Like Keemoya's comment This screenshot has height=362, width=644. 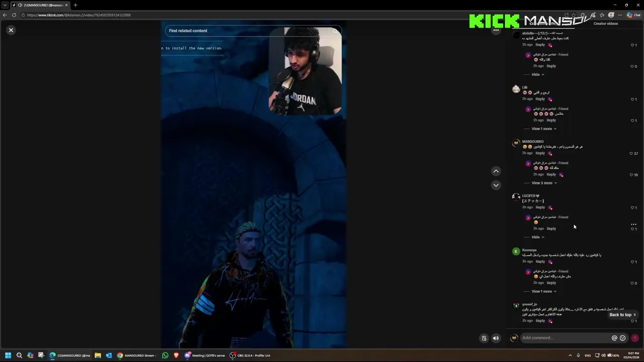[633, 262]
